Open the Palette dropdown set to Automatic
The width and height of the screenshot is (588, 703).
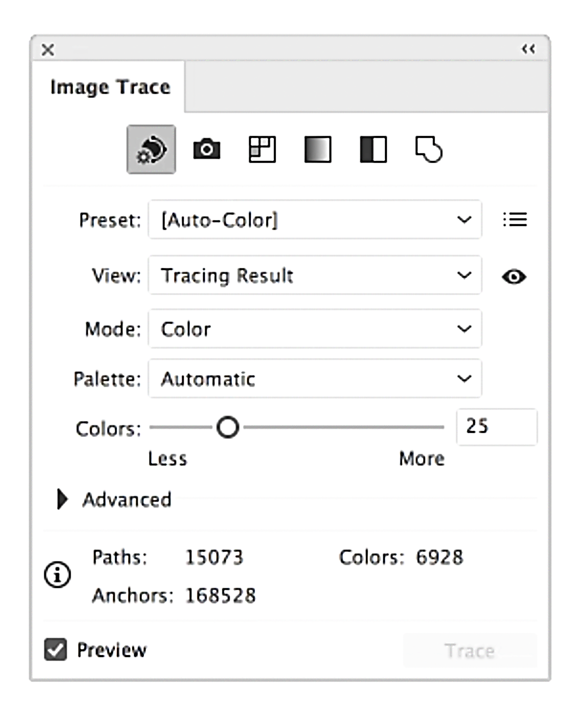(x=315, y=379)
